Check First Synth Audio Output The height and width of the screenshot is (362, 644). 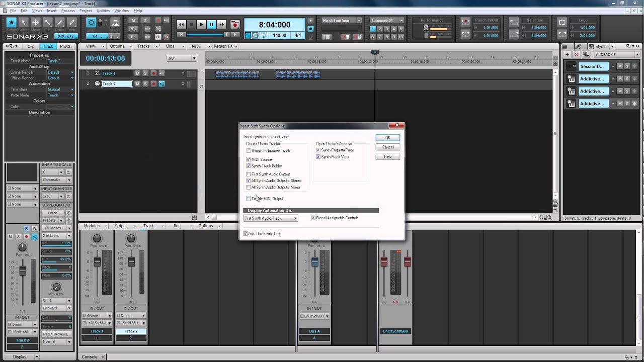(249, 174)
